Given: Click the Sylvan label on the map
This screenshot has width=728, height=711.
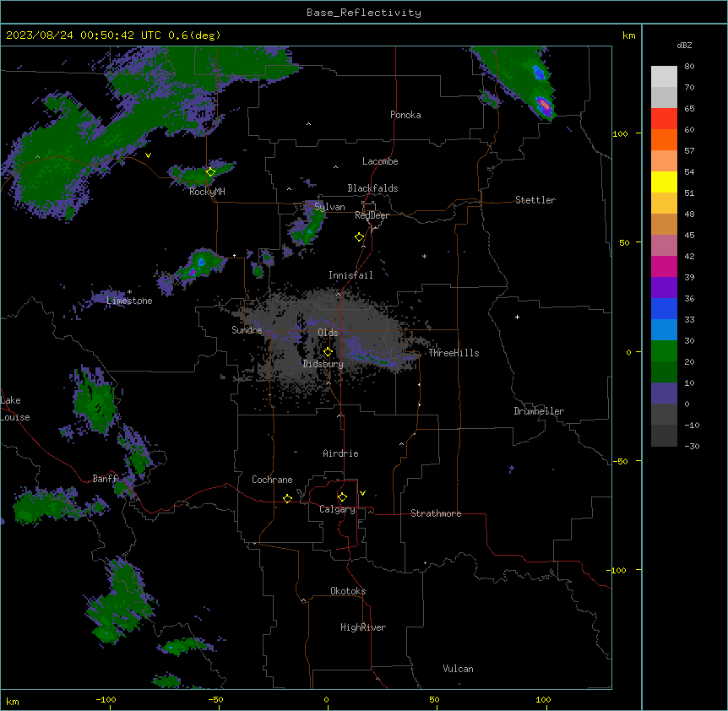Looking at the screenshot, I should pyautogui.click(x=329, y=207).
